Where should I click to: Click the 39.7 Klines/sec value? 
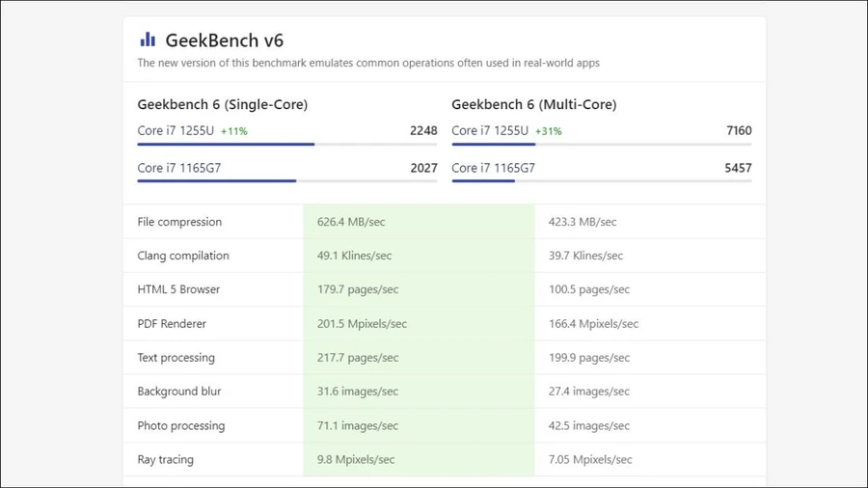585,256
